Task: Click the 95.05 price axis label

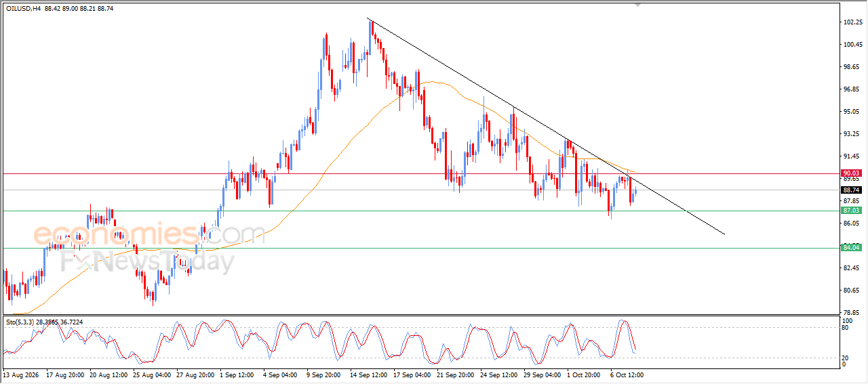Action: point(852,112)
